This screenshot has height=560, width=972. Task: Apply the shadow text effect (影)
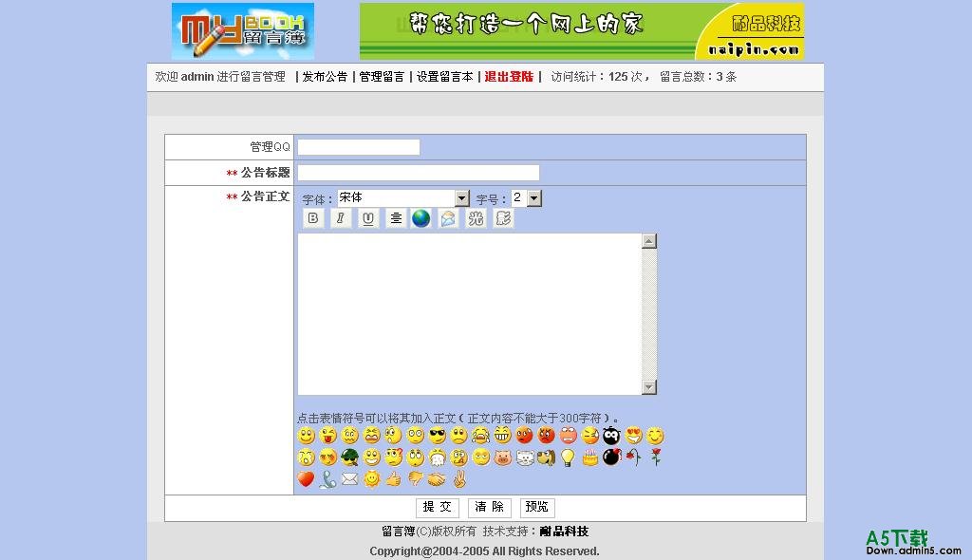tap(503, 218)
